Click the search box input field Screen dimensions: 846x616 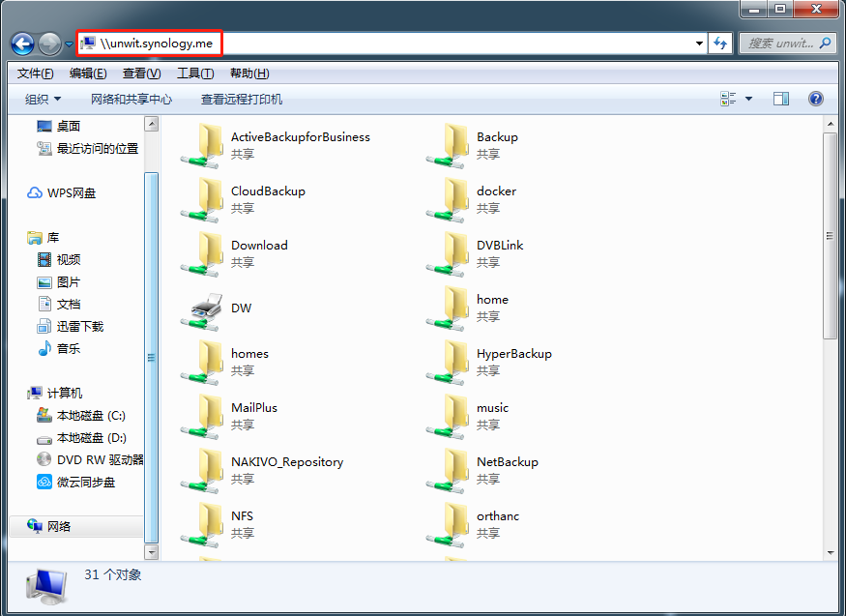coord(779,44)
